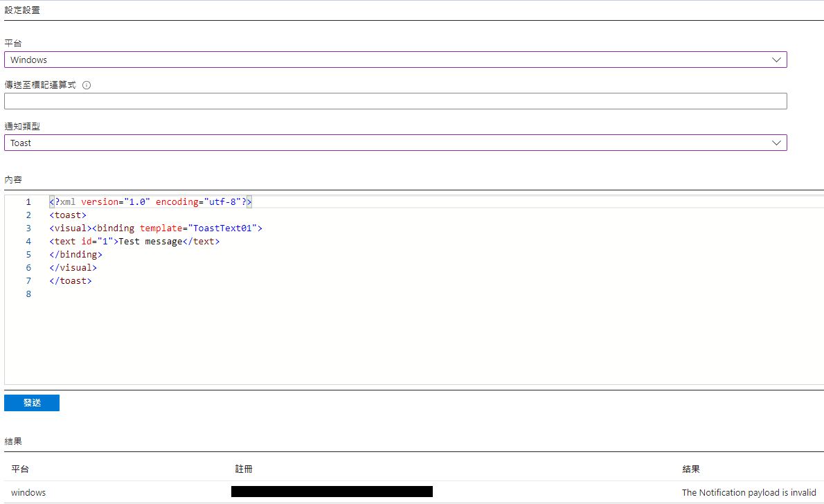824x504 pixels.
Task: Click the blacked-out registration cell
Action: [332, 492]
